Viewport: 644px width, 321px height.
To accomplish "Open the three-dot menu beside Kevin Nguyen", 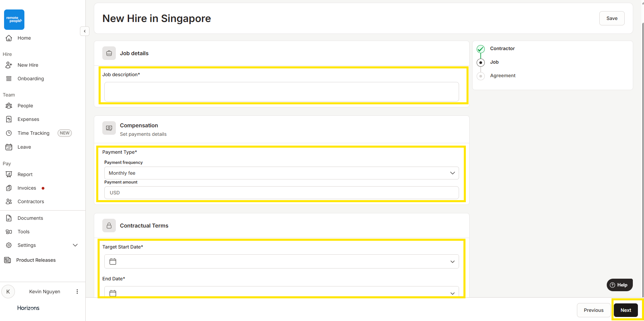I will point(77,292).
